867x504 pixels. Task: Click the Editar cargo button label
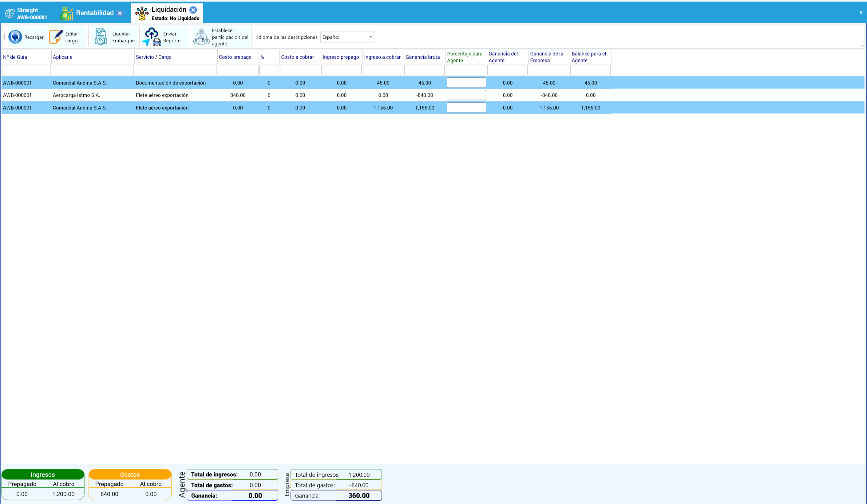[72, 37]
